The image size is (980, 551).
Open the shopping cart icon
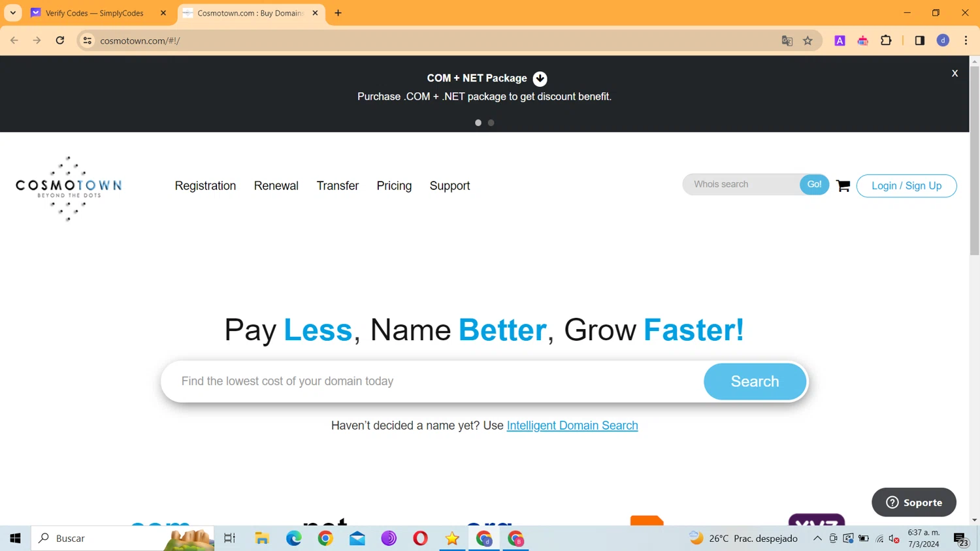[843, 186]
